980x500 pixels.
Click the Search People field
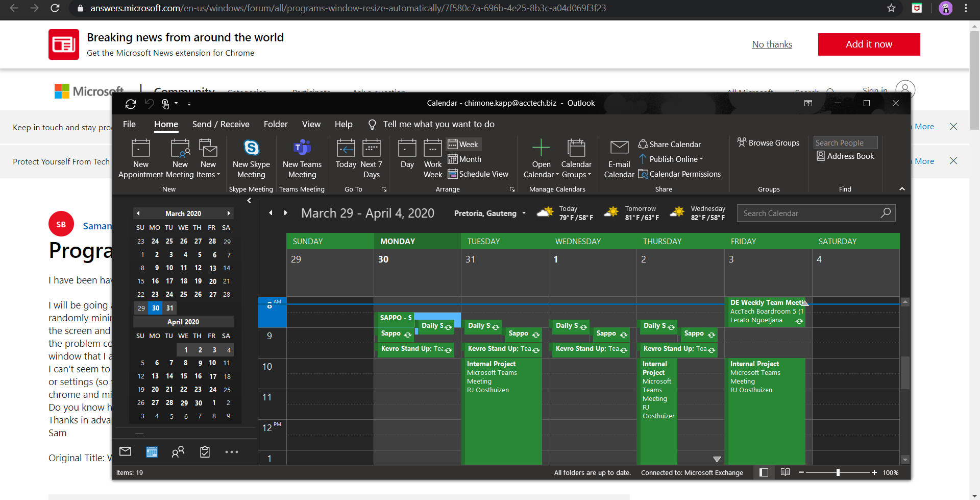coord(845,143)
